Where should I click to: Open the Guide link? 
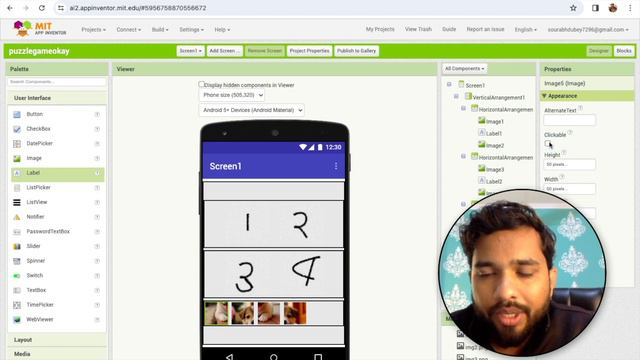pos(449,29)
